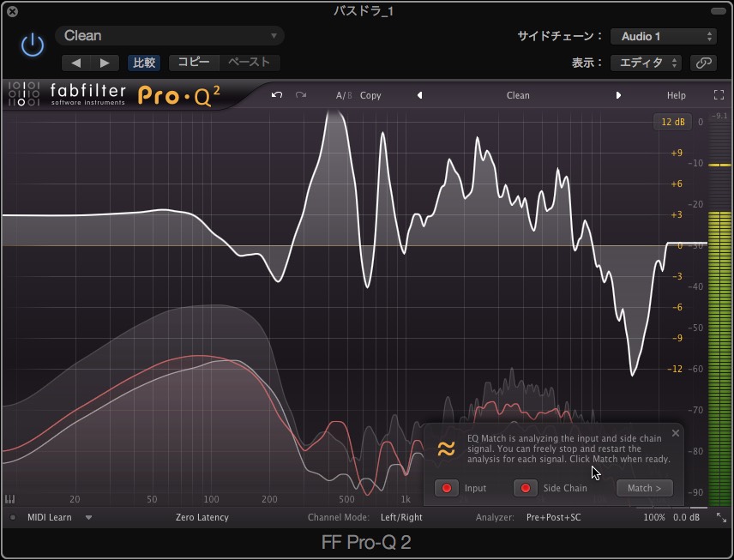Open the Help menu

(676, 95)
